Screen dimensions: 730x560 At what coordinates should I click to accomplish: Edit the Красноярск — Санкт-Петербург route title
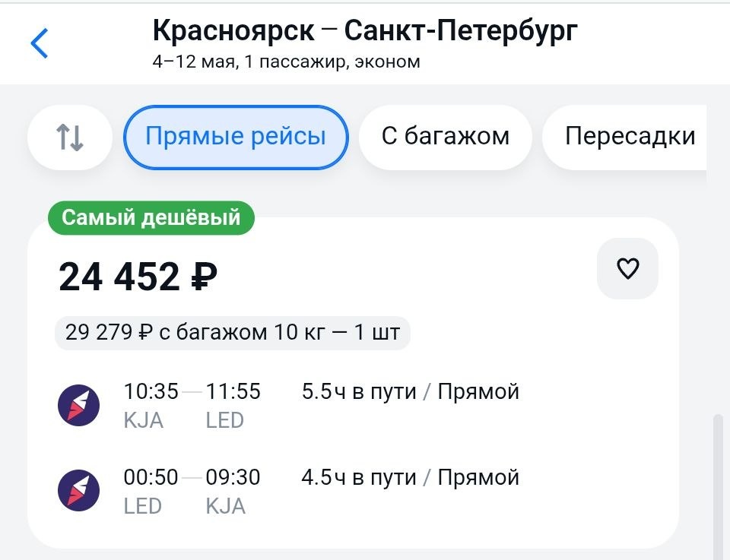(365, 30)
